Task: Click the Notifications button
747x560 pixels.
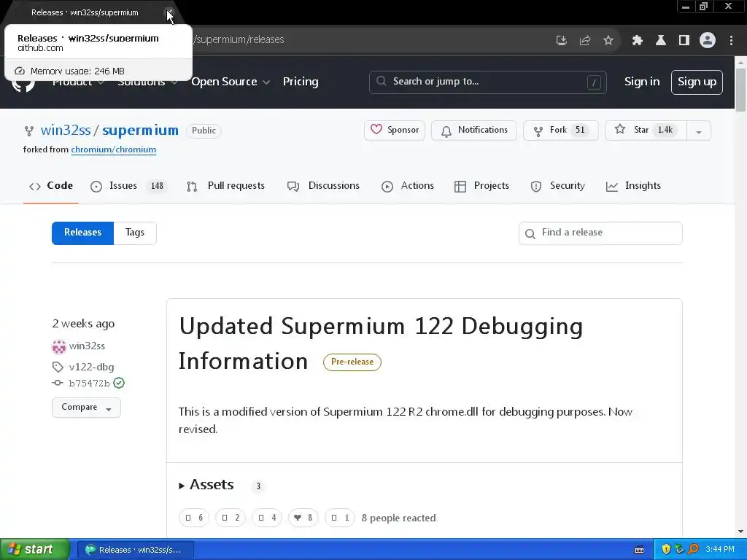Action: pyautogui.click(x=474, y=130)
